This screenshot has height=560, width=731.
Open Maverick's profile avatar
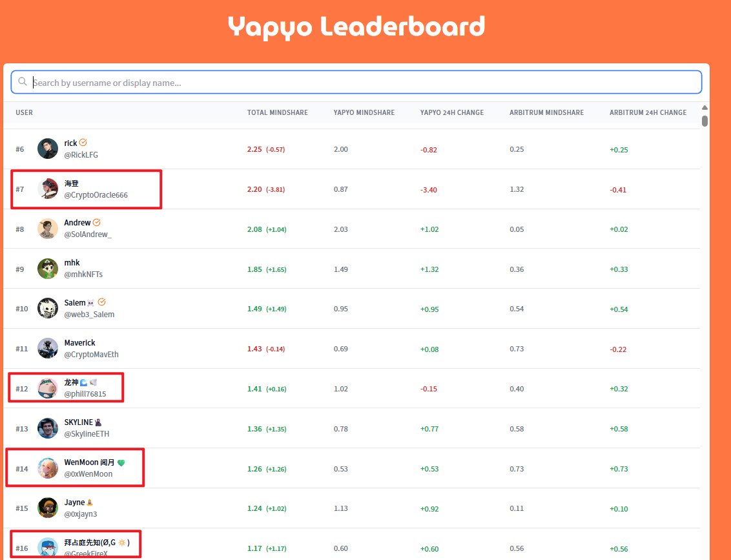[x=48, y=349]
